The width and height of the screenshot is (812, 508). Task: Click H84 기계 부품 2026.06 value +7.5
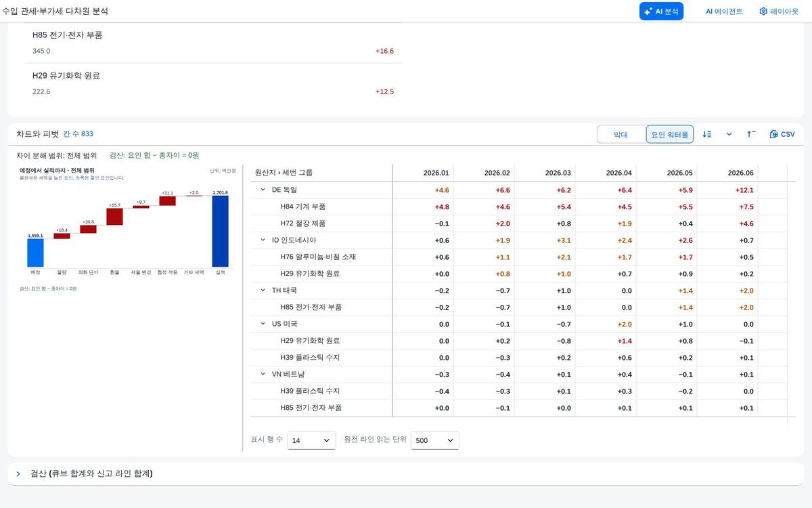point(746,207)
